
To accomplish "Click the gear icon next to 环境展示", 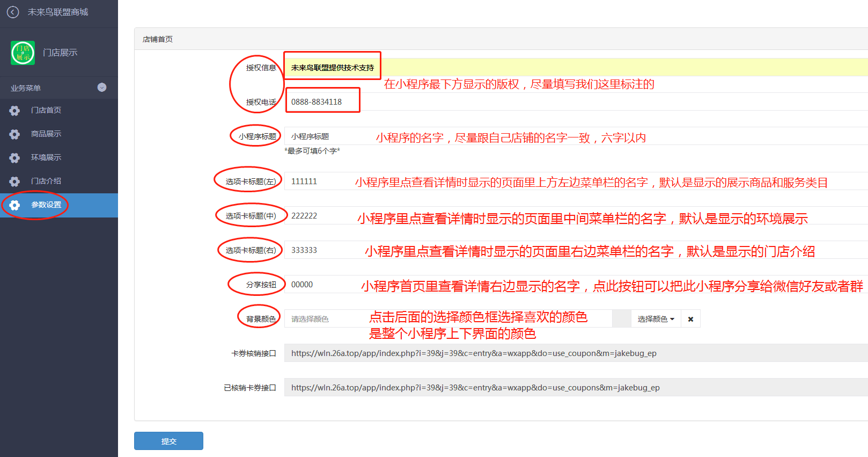I will coord(14,158).
